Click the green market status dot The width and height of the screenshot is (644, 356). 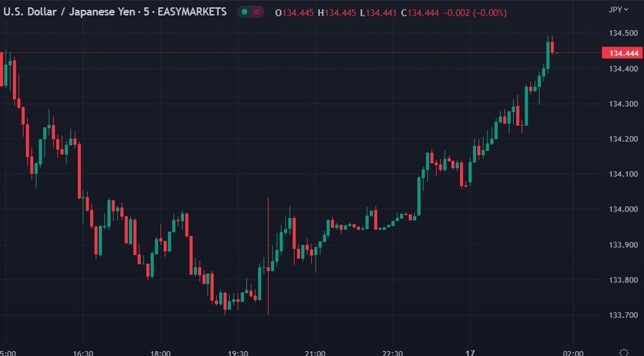click(x=245, y=12)
